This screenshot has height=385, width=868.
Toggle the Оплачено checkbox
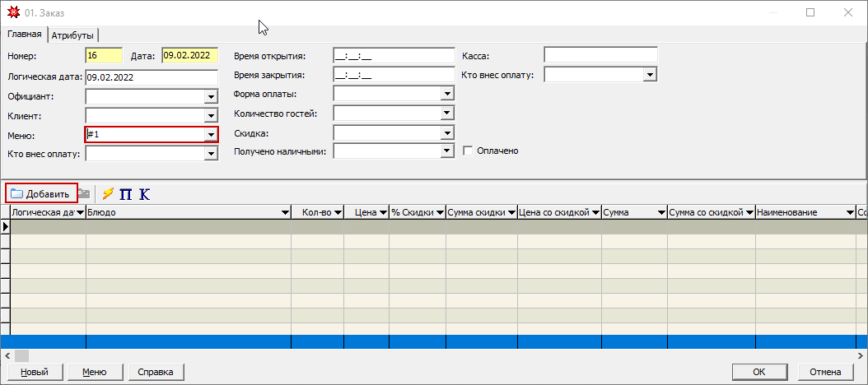tap(468, 151)
